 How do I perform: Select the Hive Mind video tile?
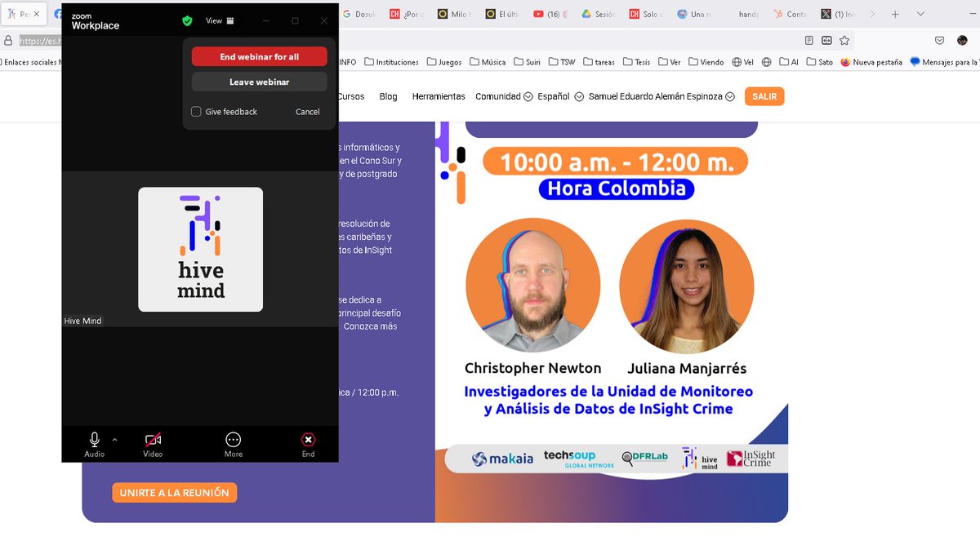[200, 249]
